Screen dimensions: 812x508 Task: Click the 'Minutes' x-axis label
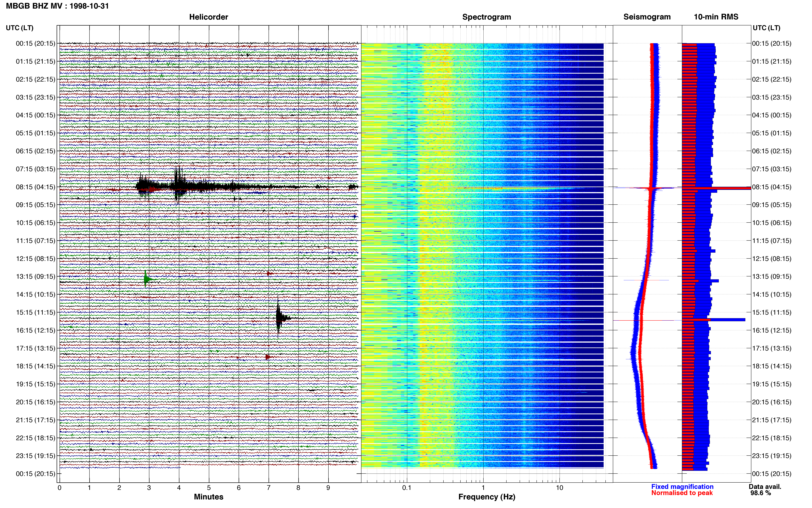coord(209,497)
